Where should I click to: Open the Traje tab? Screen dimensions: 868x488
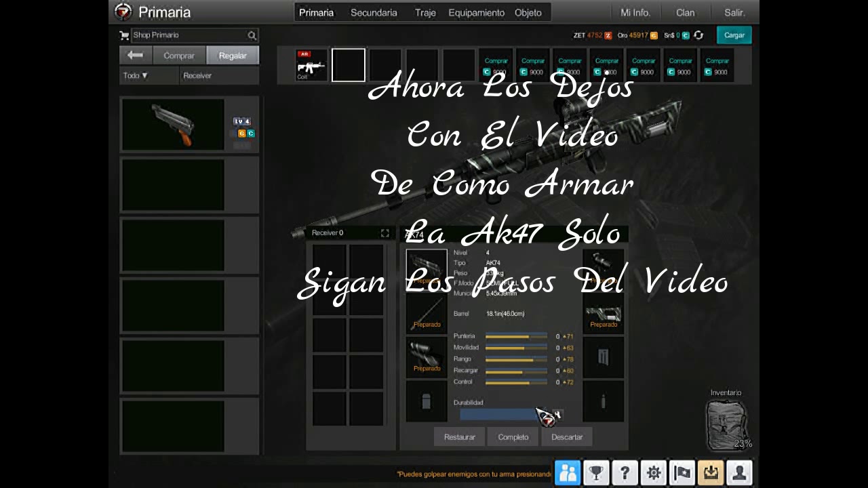(x=425, y=13)
